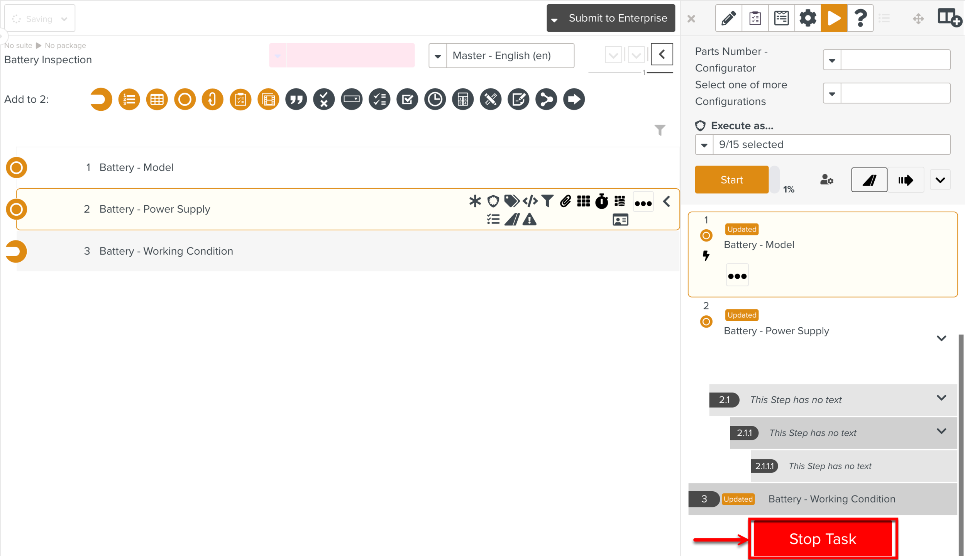Add a quote element from the Add toolbar

[296, 100]
